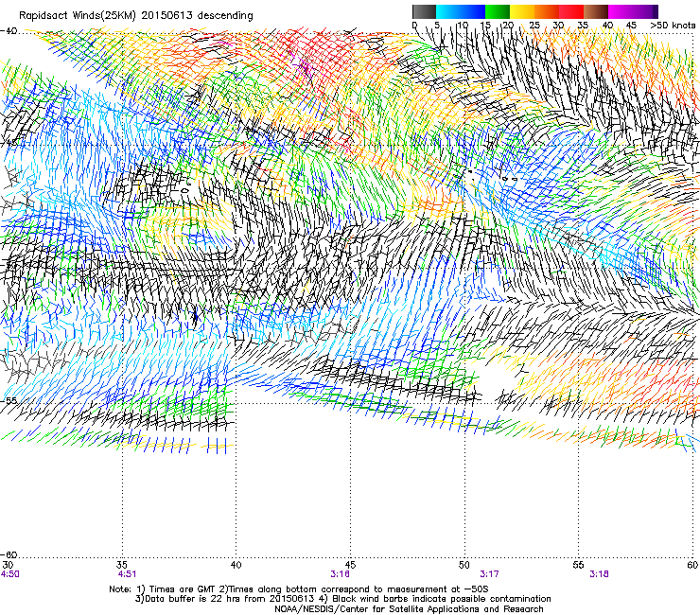
Task: Click the '45' longitude label
Action: [x=350, y=565]
